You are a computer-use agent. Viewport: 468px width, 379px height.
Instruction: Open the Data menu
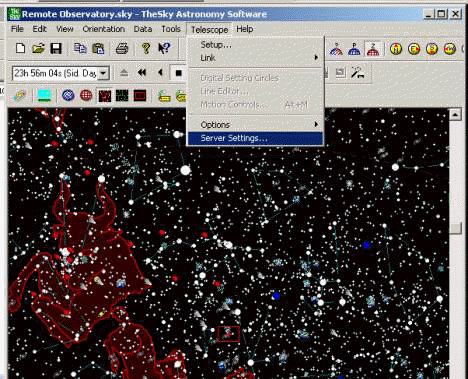pyautogui.click(x=143, y=29)
